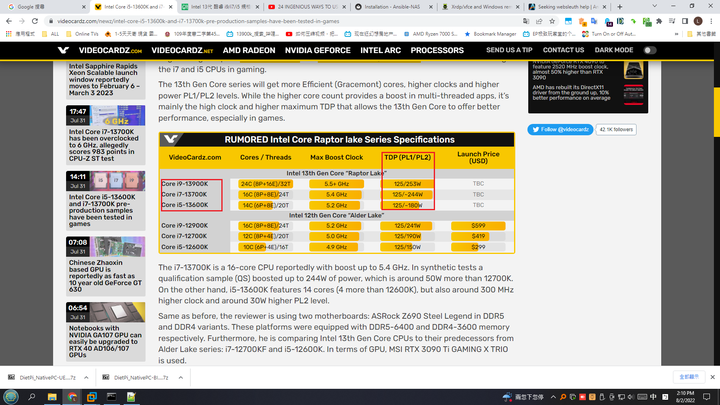Close the Google search tab
Screen dimensions: 720x405
[x=84, y=7]
